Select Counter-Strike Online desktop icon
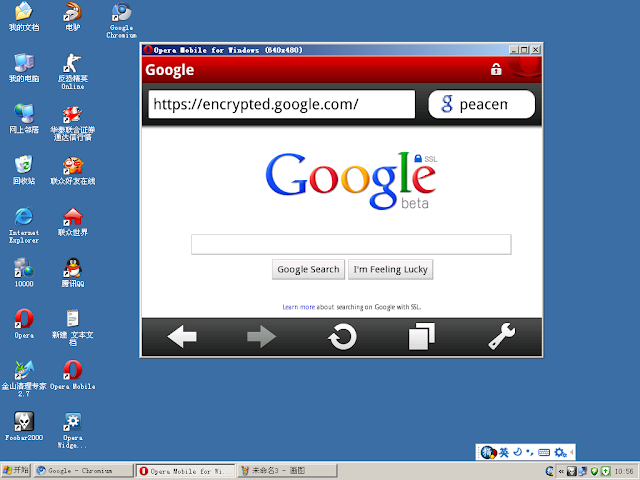Image resolution: width=640 pixels, height=480 pixels. click(x=73, y=71)
